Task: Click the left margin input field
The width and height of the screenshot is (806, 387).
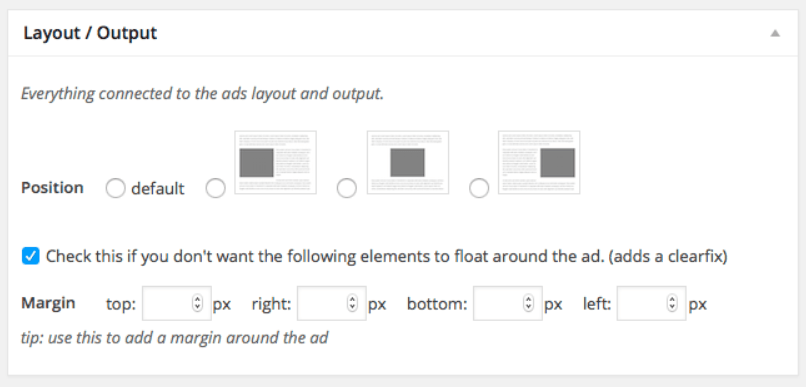Action: [x=651, y=303]
